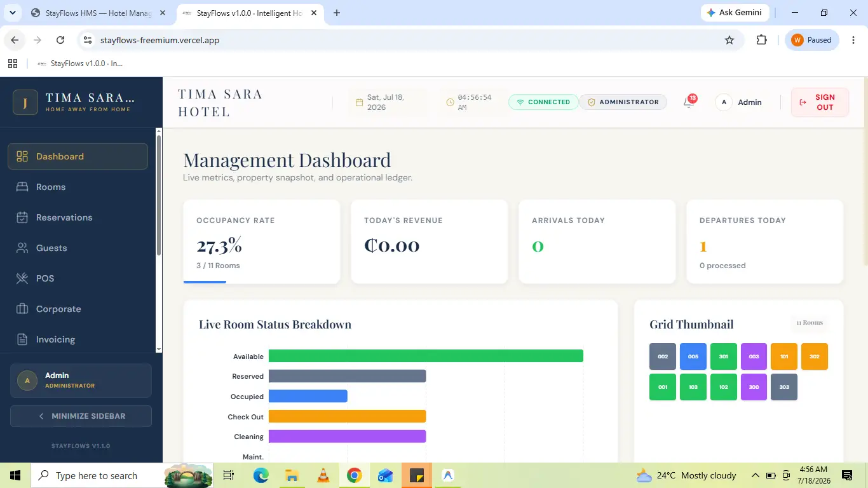Click the clock icon beside the time
868x488 pixels.
[450, 102]
